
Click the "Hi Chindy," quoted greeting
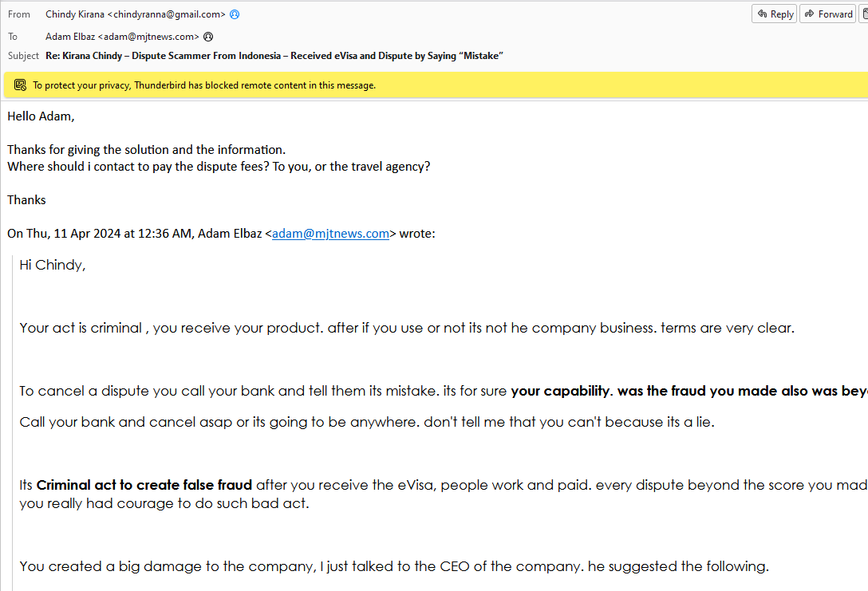53,266
